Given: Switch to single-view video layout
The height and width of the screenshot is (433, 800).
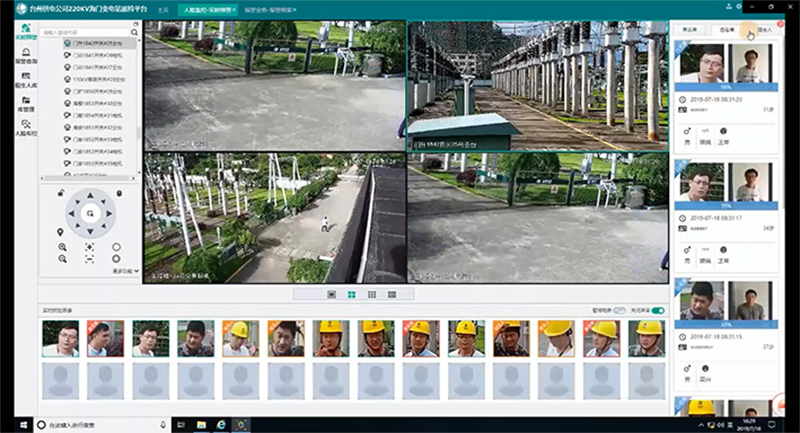Looking at the screenshot, I should (332, 294).
